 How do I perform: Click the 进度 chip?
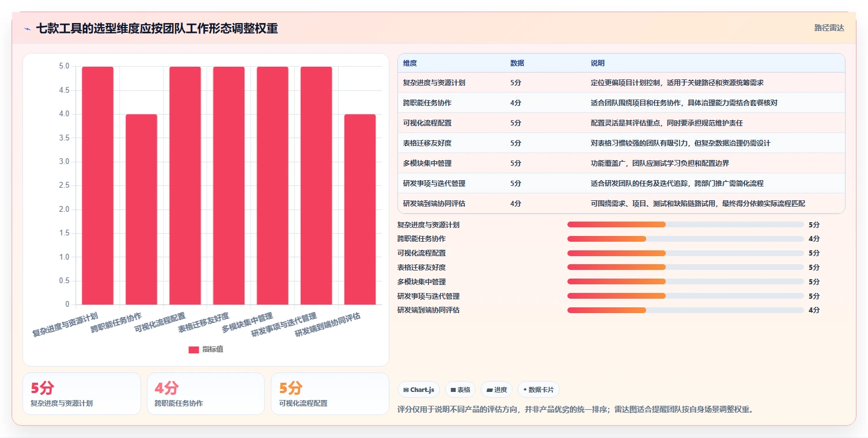coord(496,390)
